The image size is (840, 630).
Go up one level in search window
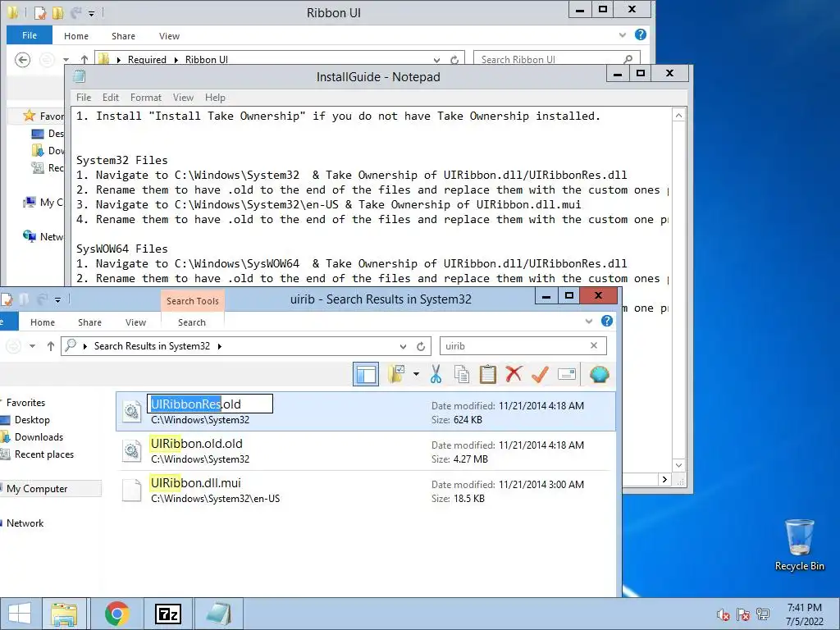pyautogui.click(x=50, y=346)
